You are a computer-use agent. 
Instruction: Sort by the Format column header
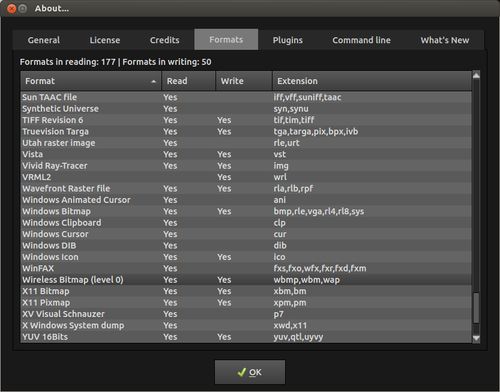(x=91, y=81)
